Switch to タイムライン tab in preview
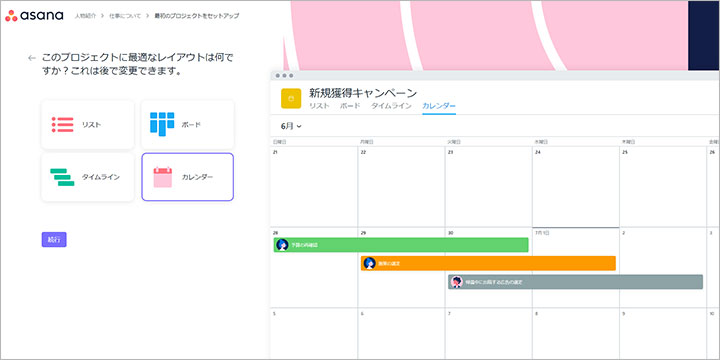The width and height of the screenshot is (720, 360). 391,106
